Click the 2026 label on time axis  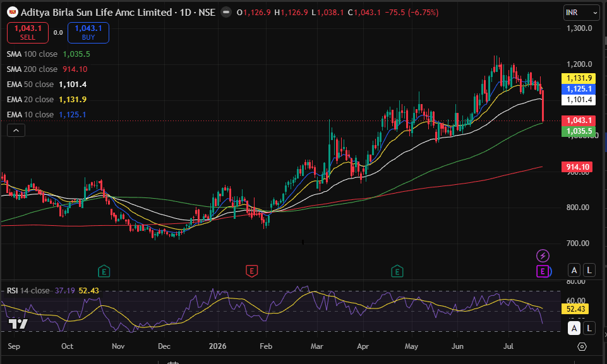tap(217, 346)
